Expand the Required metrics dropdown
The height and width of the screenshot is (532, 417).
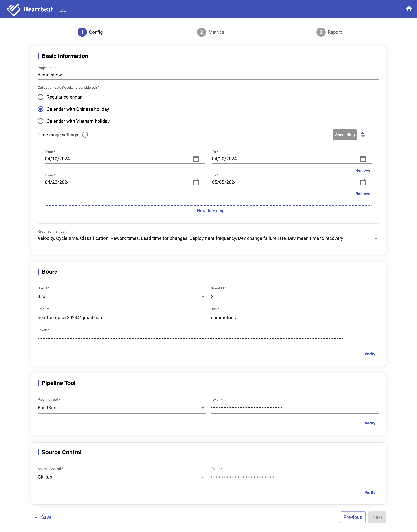(376, 239)
